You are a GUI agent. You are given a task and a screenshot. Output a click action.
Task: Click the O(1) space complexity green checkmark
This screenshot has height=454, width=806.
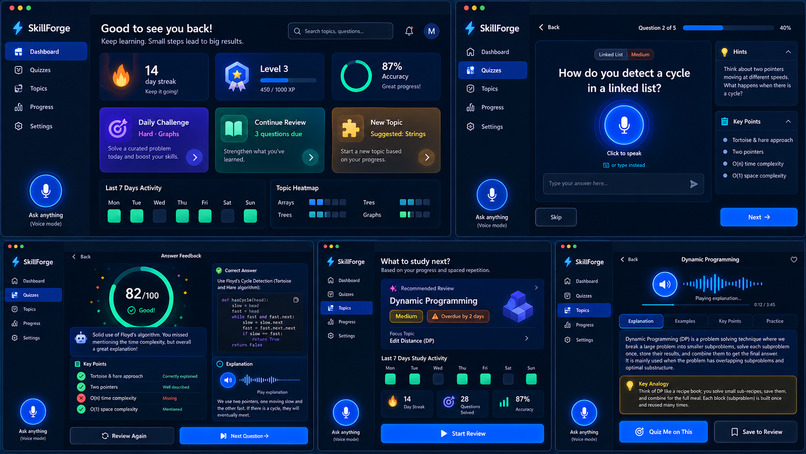[x=81, y=409]
